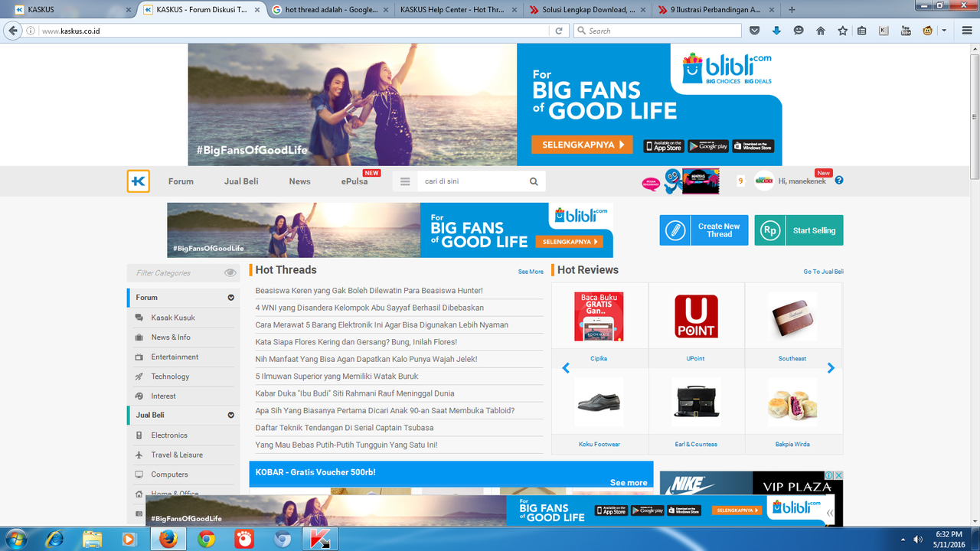
Task: Open News & Info forum category
Action: [x=171, y=337]
